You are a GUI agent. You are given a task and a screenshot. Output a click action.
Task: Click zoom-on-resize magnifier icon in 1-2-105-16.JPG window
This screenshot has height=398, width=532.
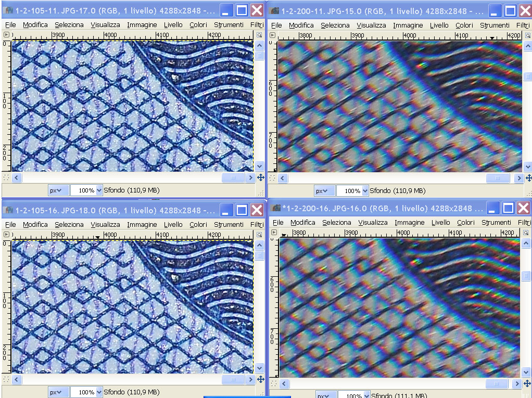tap(259, 235)
